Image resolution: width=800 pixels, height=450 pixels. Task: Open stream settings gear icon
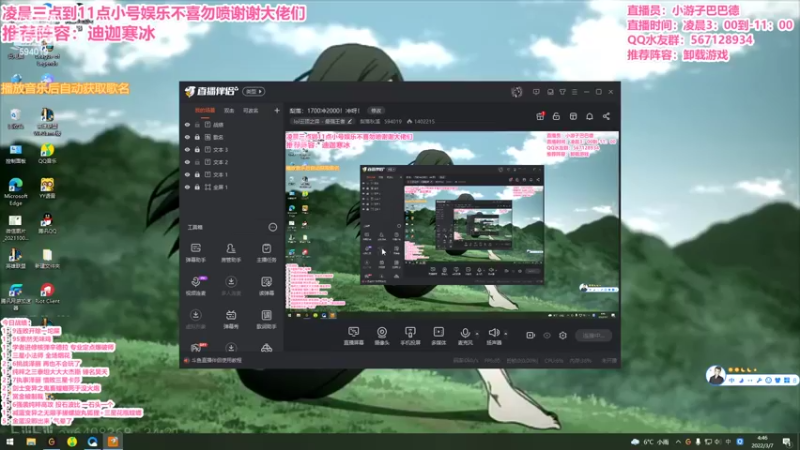point(563,335)
